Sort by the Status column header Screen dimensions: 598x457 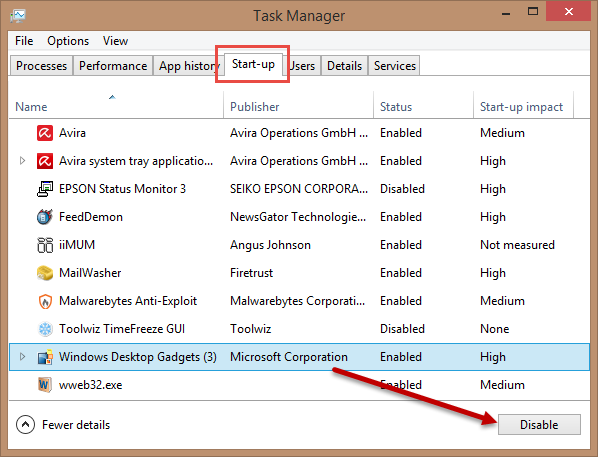423,105
